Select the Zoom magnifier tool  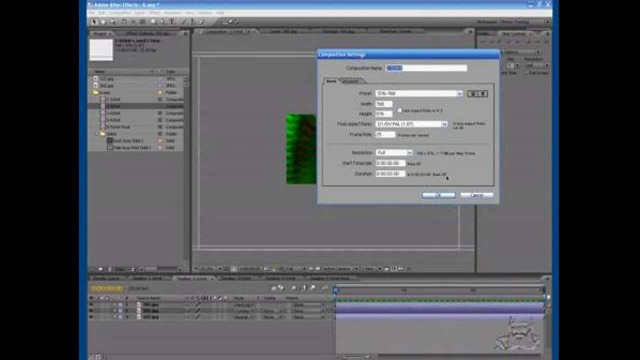click(x=112, y=22)
